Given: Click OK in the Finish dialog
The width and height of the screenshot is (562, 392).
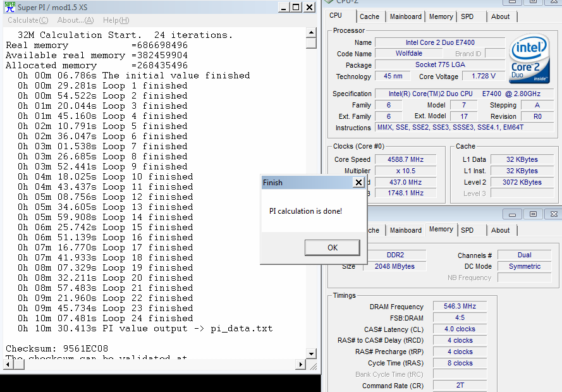Looking at the screenshot, I should pos(333,248).
